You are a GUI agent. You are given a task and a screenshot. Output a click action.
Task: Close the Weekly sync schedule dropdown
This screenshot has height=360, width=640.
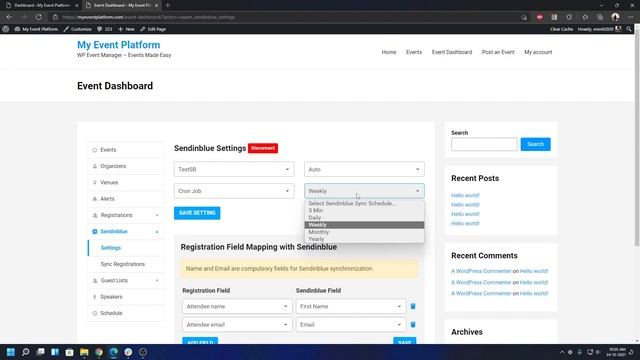pyautogui.click(x=364, y=191)
